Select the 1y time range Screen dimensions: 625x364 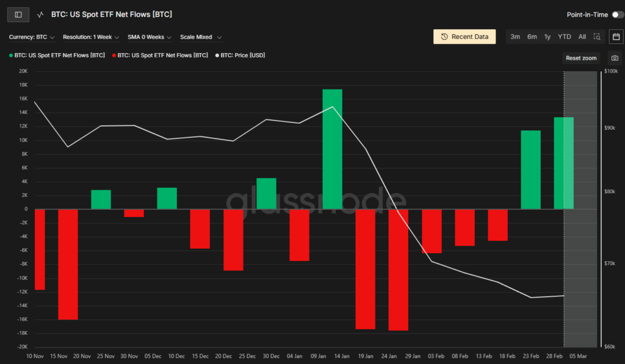[x=547, y=37]
